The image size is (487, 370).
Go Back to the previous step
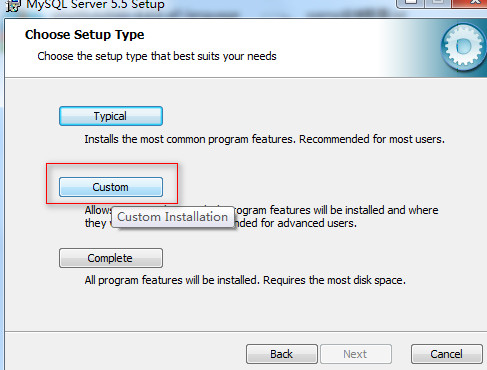[x=282, y=354]
